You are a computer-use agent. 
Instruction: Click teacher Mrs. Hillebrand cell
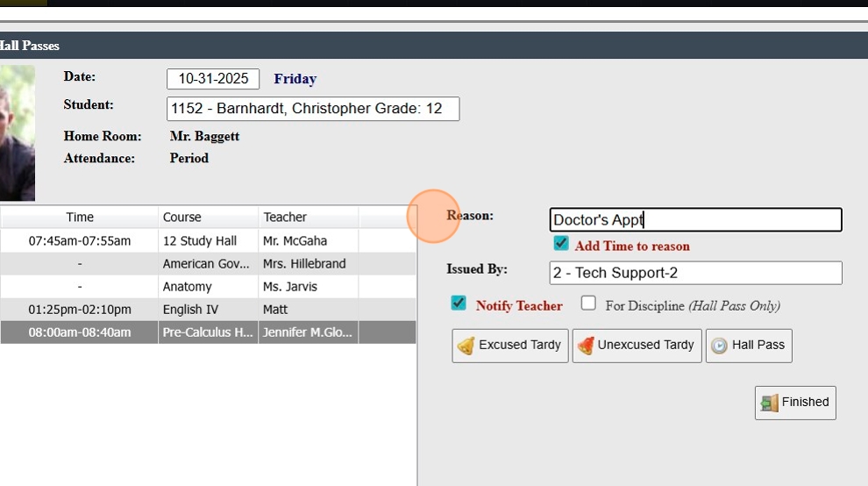pyautogui.click(x=309, y=264)
